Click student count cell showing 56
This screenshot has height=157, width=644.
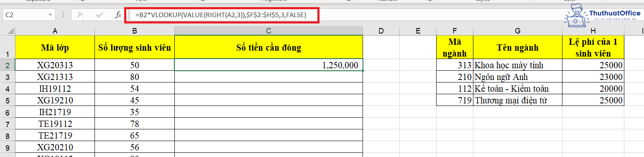pos(134,147)
